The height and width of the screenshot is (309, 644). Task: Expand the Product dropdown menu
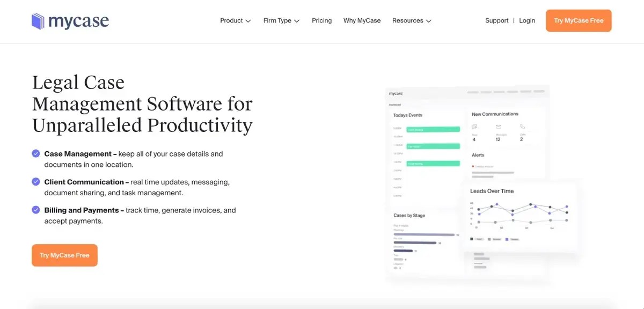point(236,20)
